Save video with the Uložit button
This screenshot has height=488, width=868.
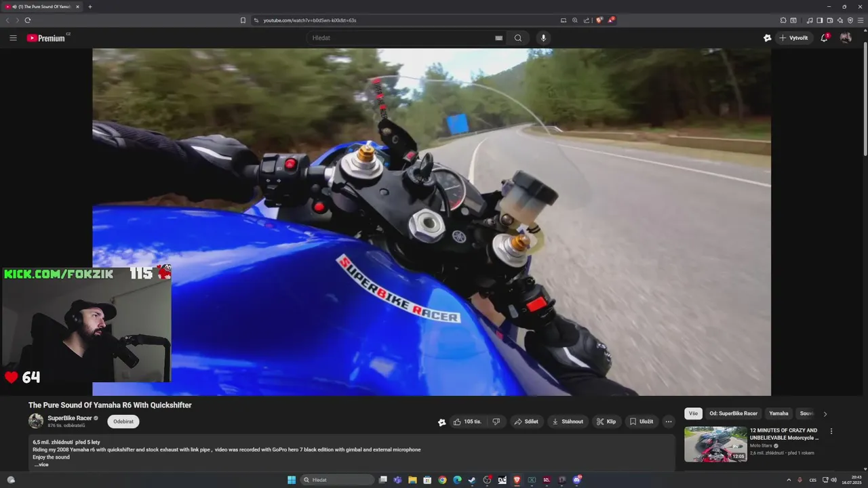point(642,422)
